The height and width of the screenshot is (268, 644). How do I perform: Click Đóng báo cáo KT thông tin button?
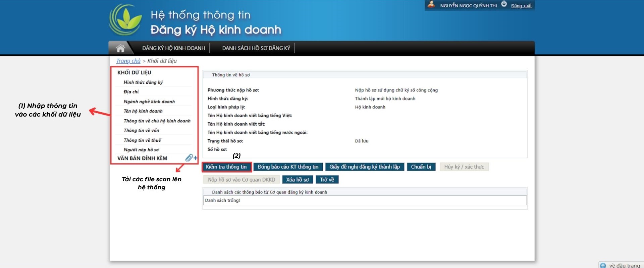tap(288, 167)
